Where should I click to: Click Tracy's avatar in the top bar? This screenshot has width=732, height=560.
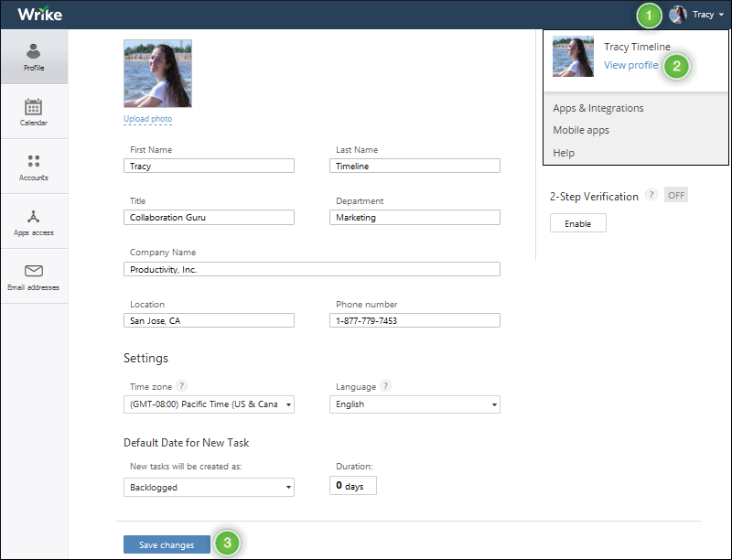pos(677,15)
